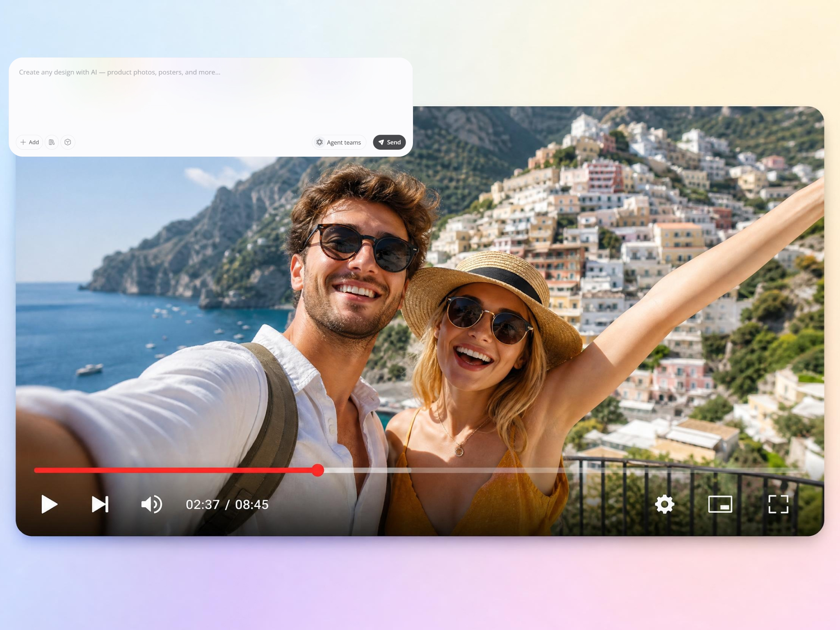Image resolution: width=840 pixels, height=630 pixels.
Task: Enable picture-in-picture miniplayer mode
Action: [720, 504]
